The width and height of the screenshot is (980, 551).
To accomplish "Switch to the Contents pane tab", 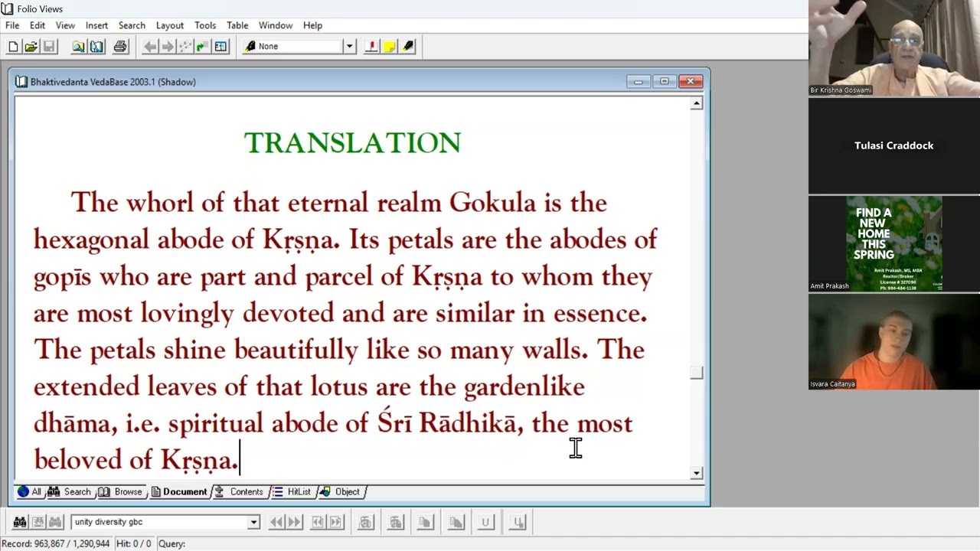I will [240, 492].
